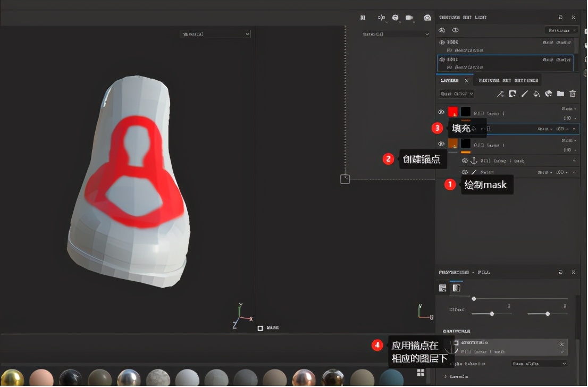Close the Layers tab with its X
The width and height of the screenshot is (588, 387).
point(466,81)
